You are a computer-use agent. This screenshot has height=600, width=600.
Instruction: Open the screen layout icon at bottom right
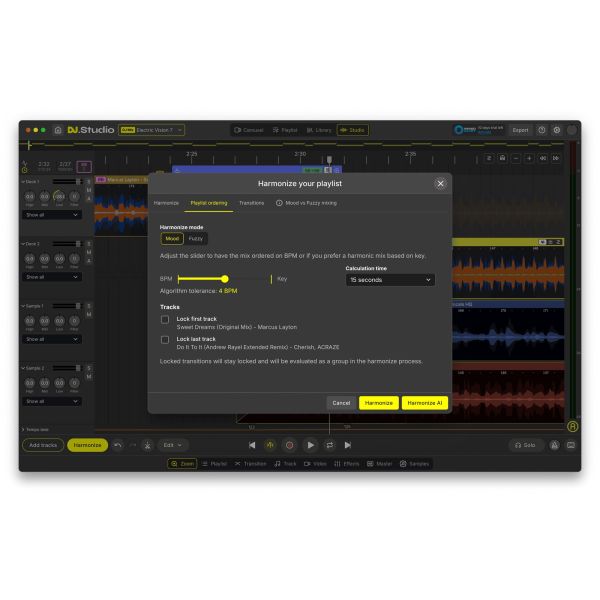point(571,445)
